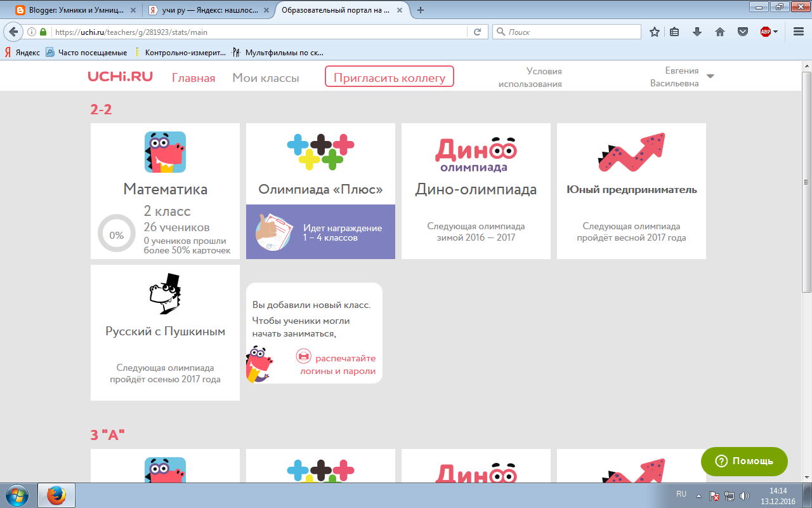This screenshot has height=508, width=812.
Task: Show hidden tray icons arrow
Action: [698, 495]
